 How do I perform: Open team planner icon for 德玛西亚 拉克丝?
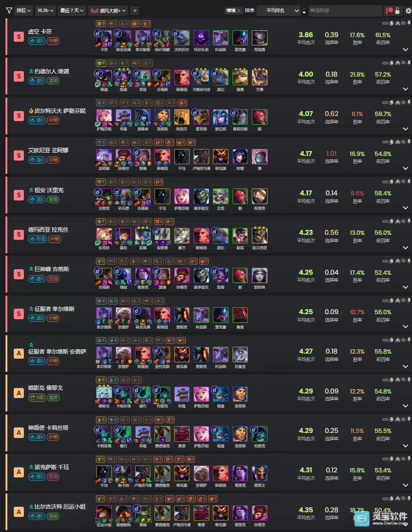(397, 221)
